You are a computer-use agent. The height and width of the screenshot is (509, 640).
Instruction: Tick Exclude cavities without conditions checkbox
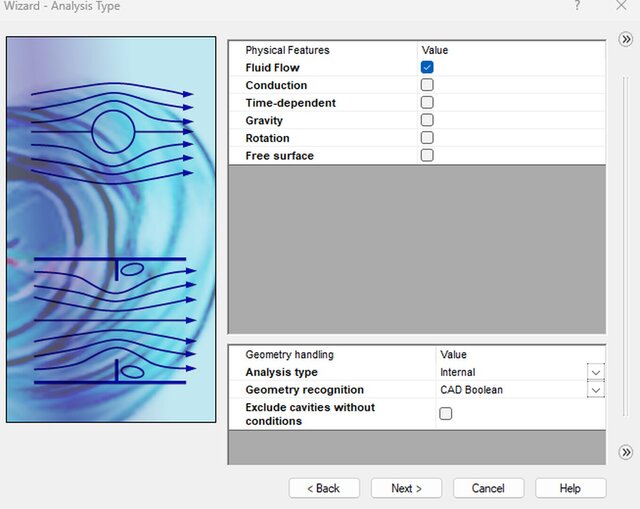pos(445,413)
